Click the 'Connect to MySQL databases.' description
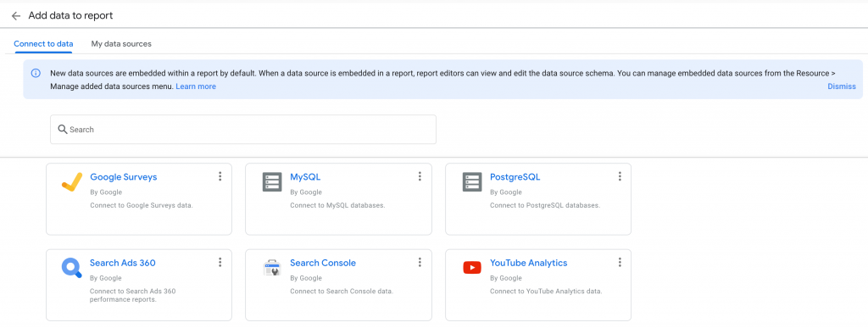 click(337, 205)
